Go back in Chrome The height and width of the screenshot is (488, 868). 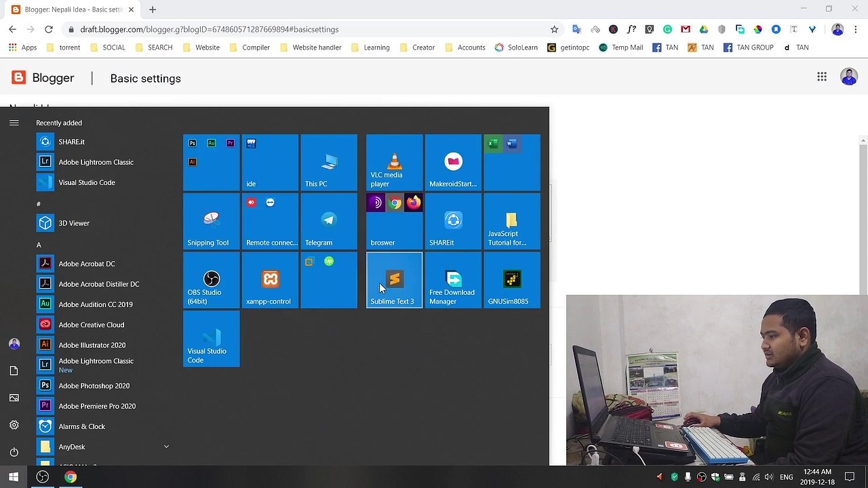(x=12, y=29)
